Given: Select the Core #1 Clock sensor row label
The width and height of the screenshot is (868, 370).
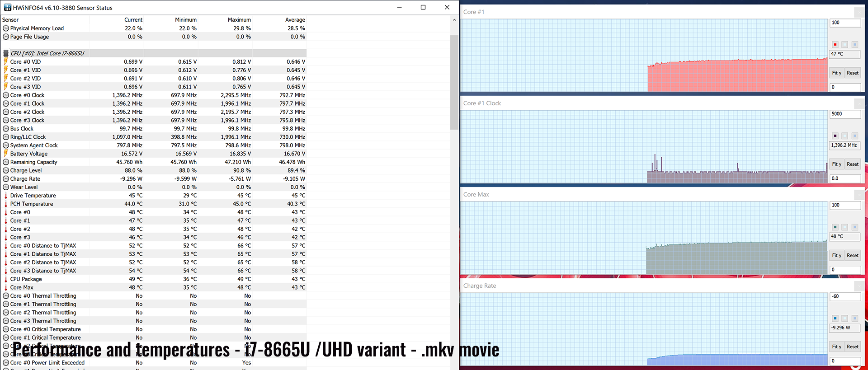Looking at the screenshot, I should [x=27, y=103].
